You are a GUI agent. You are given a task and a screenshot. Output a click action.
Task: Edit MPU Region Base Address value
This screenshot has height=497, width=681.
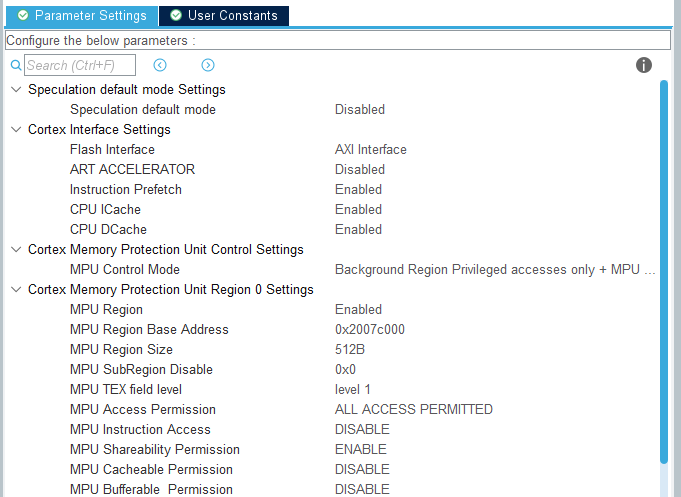pyautogui.click(x=369, y=329)
